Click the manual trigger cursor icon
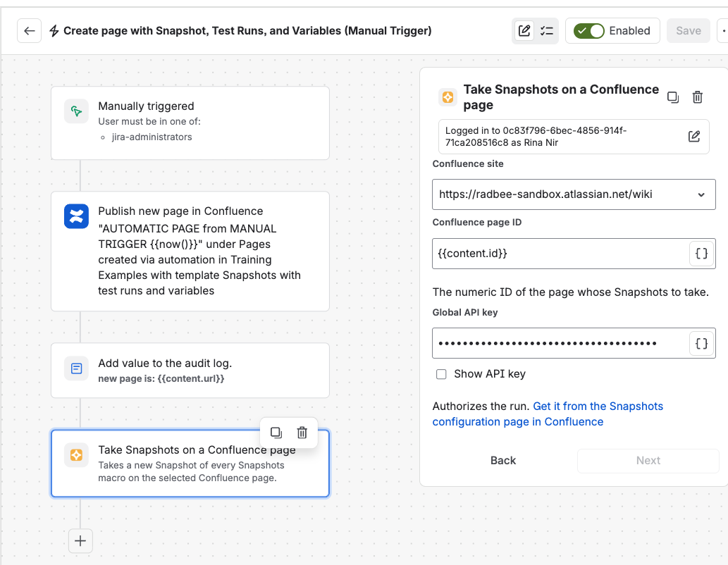This screenshot has height=565, width=728. (x=76, y=111)
